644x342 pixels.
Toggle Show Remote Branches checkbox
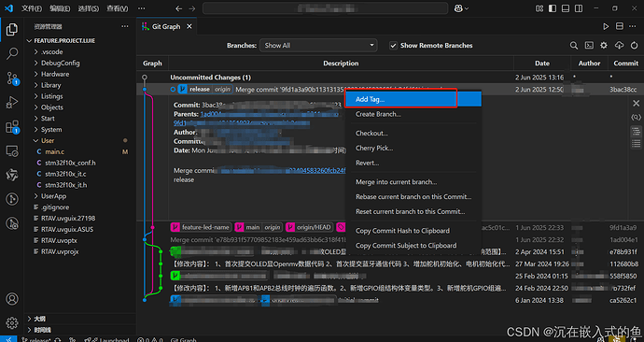(393, 46)
